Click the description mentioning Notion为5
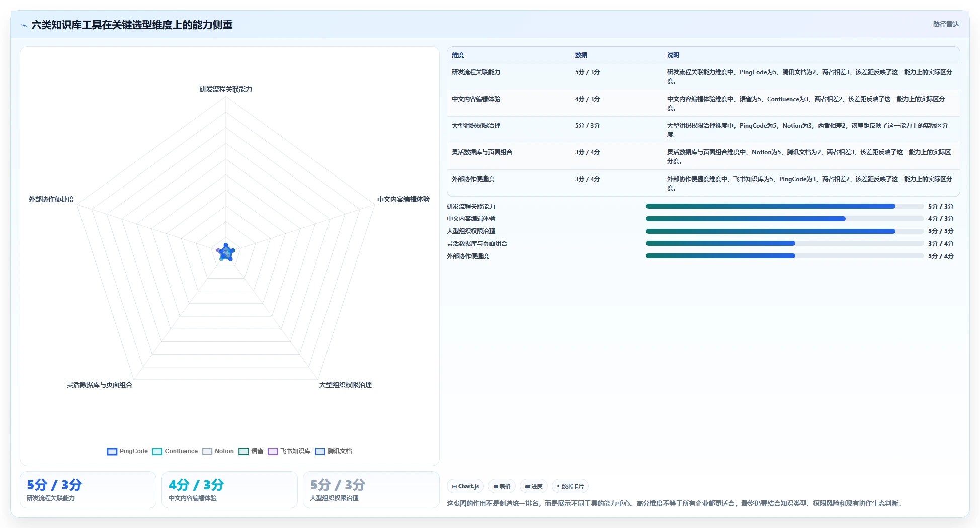This screenshot has width=980, height=528. pos(810,157)
